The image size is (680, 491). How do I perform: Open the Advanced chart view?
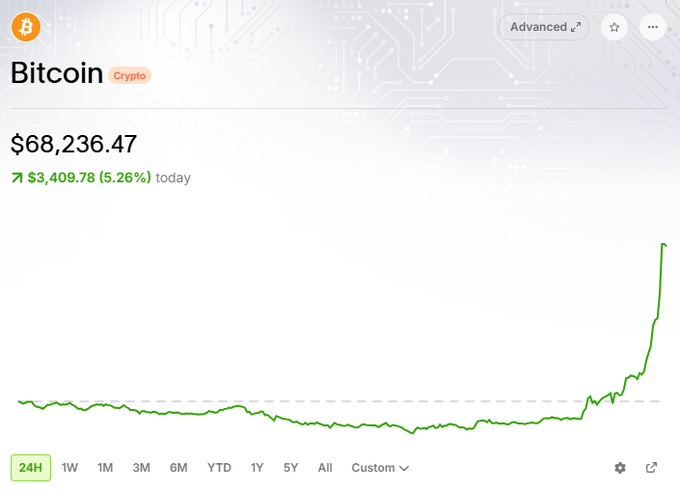click(x=545, y=27)
